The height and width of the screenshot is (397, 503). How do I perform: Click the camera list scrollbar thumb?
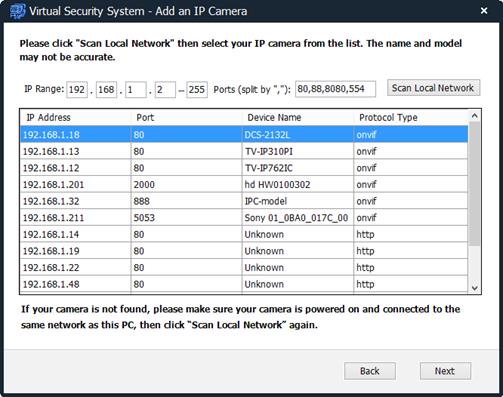pyautogui.click(x=475, y=184)
